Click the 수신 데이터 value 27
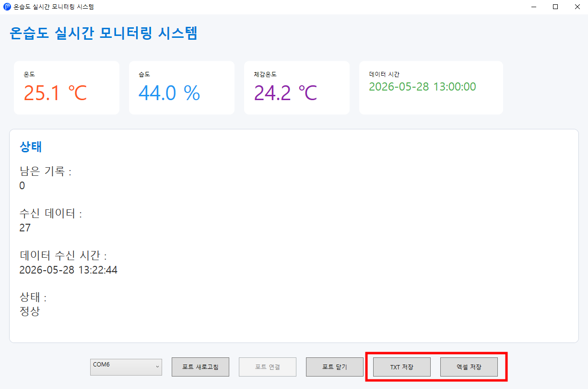The width and height of the screenshot is (588, 389). (x=25, y=228)
